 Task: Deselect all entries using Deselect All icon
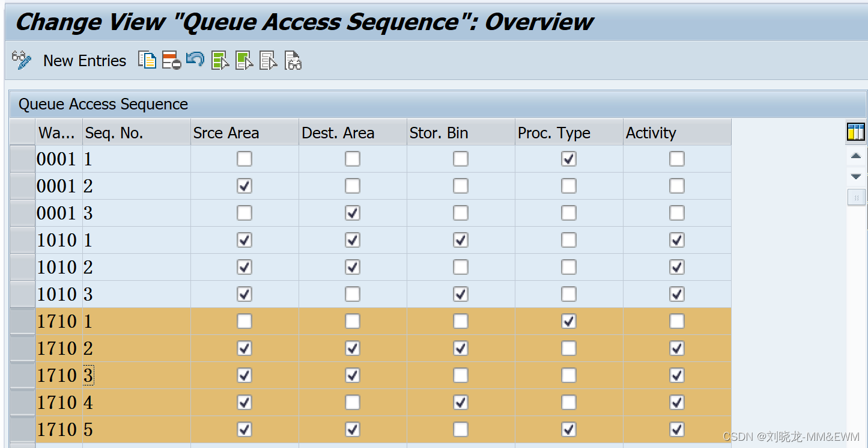[x=268, y=60]
